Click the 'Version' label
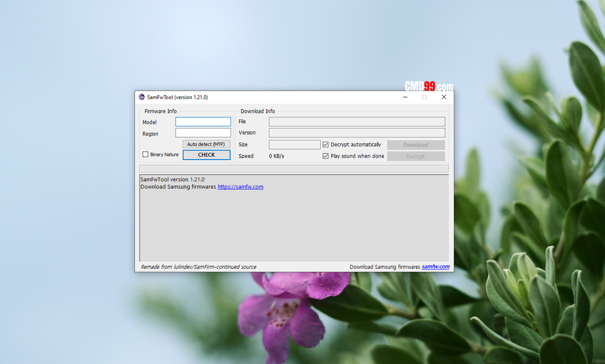 (247, 133)
